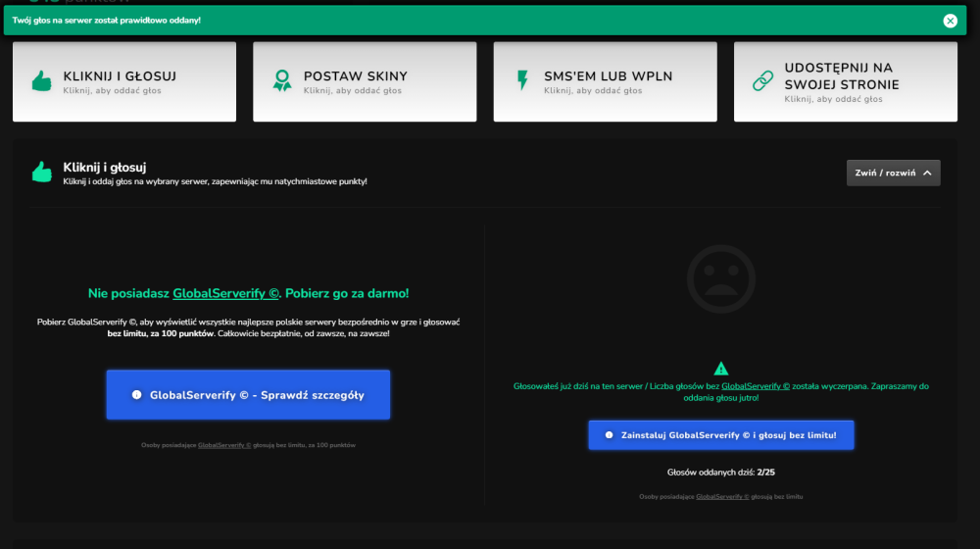This screenshot has height=549, width=980.
Task: Click info icon on Zainstaluj GlobalServerify button
Action: point(609,435)
